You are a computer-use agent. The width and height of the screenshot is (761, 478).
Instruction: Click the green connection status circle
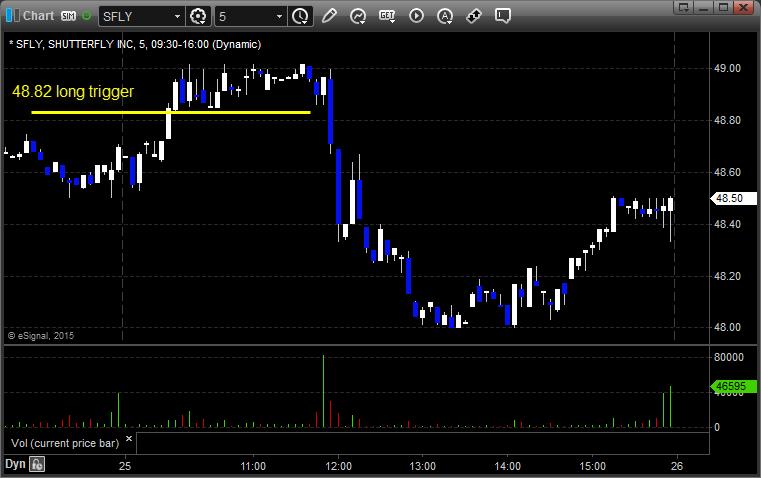click(86, 16)
